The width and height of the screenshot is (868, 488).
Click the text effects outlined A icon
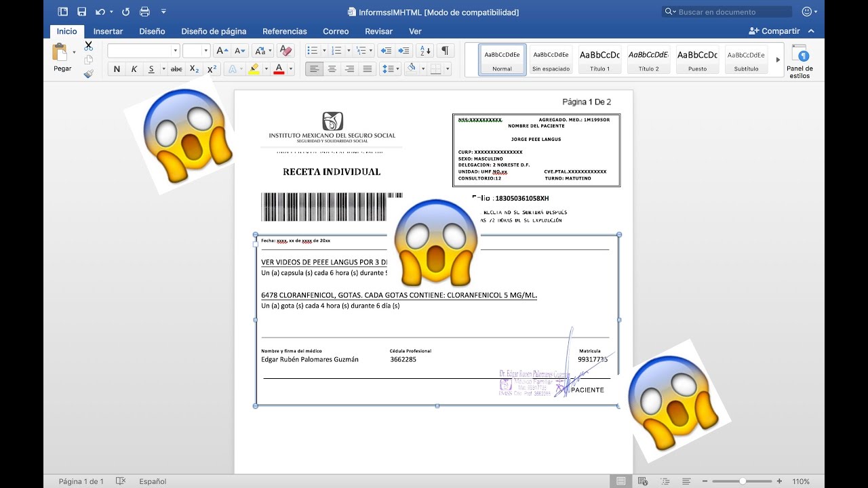coord(233,69)
